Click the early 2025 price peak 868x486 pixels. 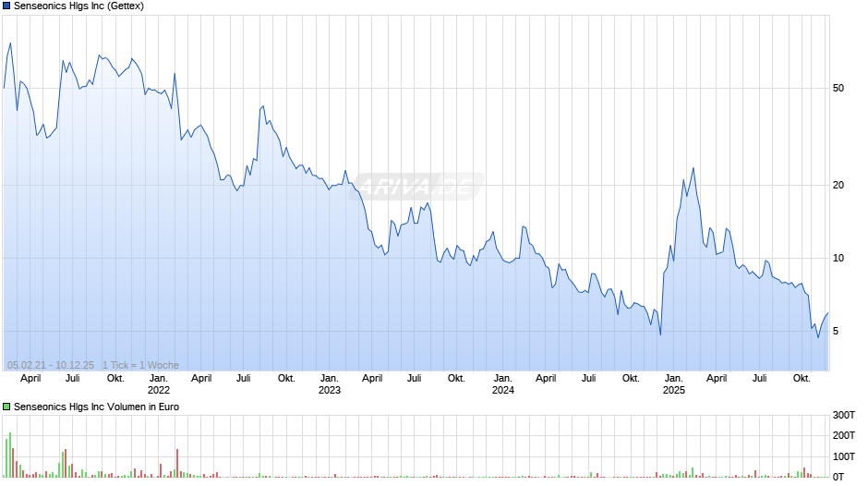click(x=693, y=168)
